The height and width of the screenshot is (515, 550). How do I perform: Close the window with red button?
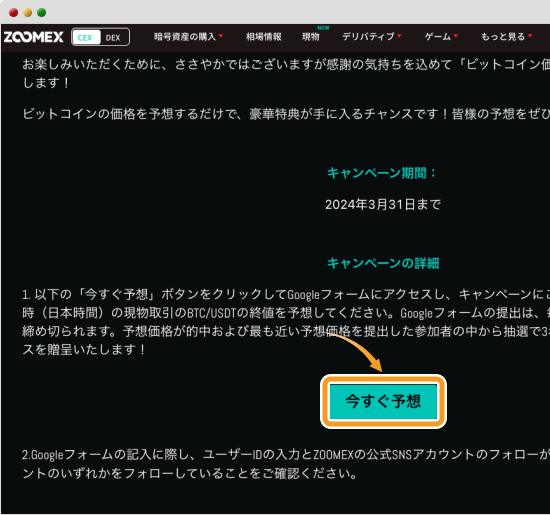coord(14,13)
